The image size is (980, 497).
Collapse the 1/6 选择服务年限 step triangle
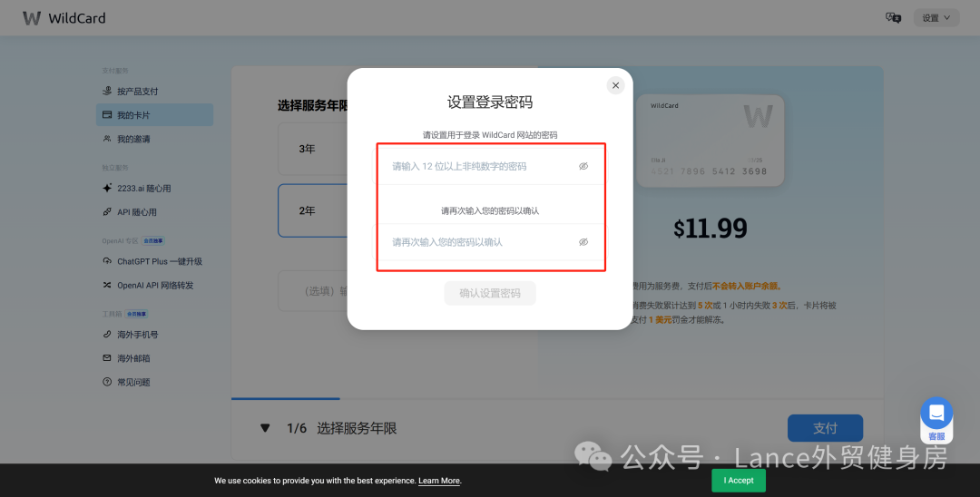click(x=265, y=428)
